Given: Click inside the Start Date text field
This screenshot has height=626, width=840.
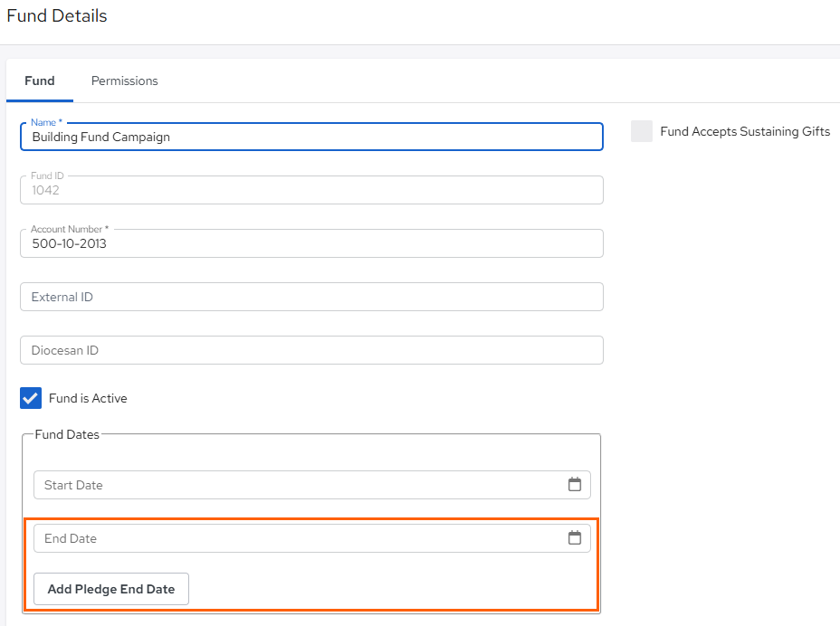Looking at the screenshot, I should (300, 485).
